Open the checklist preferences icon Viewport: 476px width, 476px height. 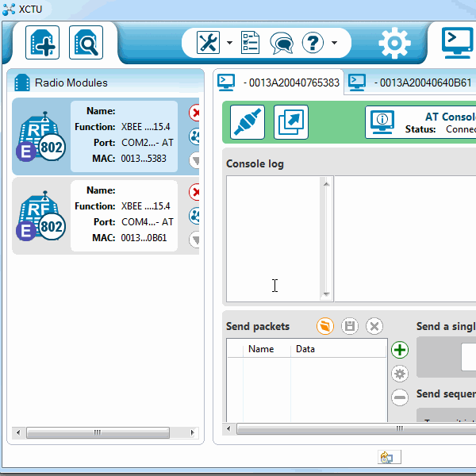pyautogui.click(x=250, y=43)
